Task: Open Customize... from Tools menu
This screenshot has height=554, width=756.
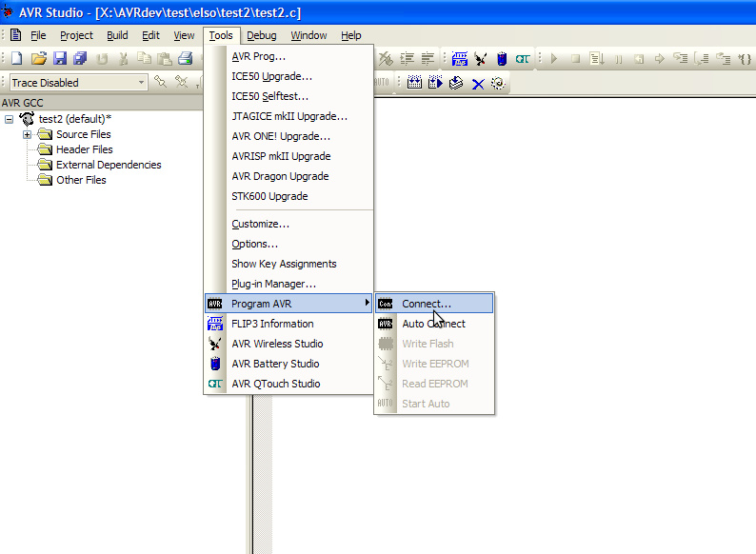Action: point(288,225)
